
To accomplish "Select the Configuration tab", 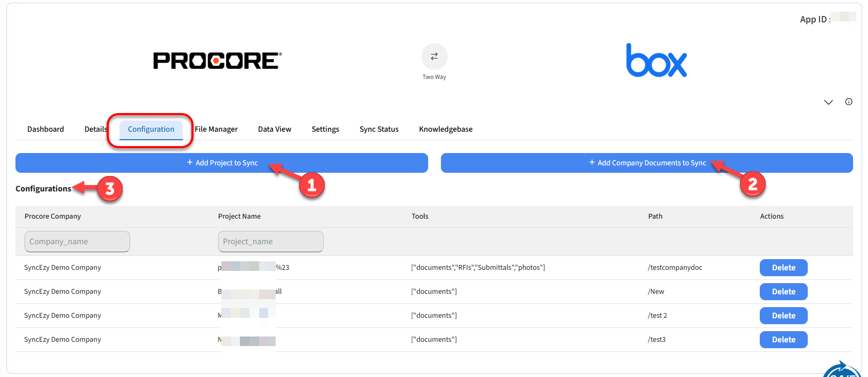I will pos(151,129).
